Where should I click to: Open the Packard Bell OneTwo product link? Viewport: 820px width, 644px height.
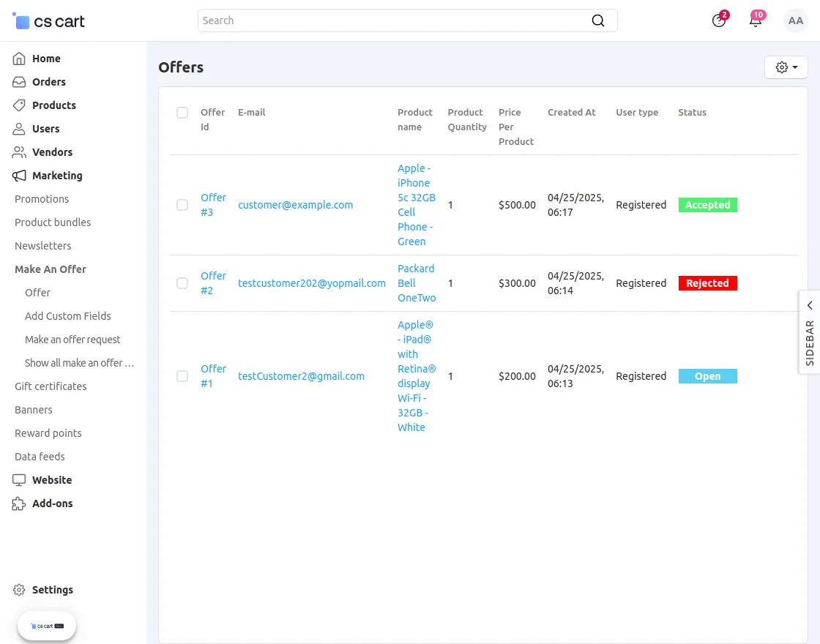417,283
